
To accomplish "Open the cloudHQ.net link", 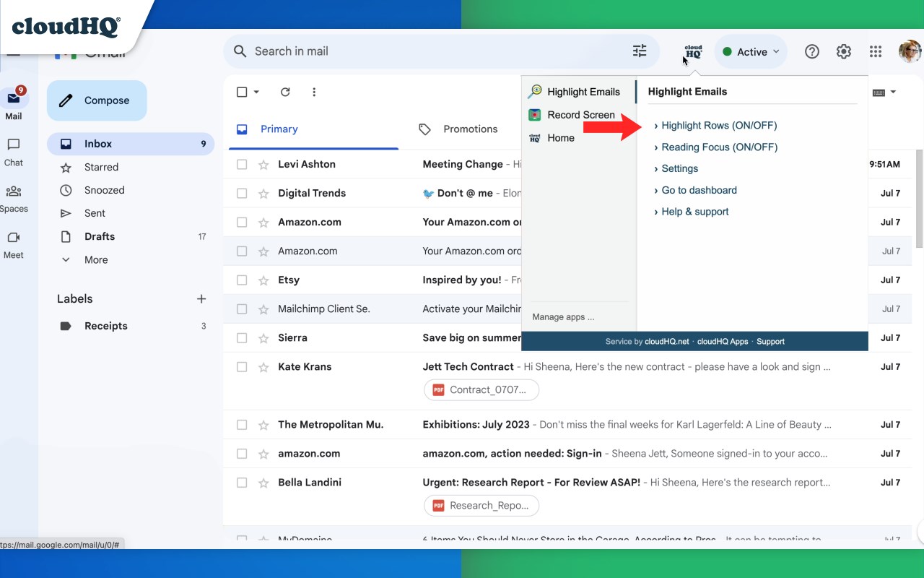I will coord(667,341).
